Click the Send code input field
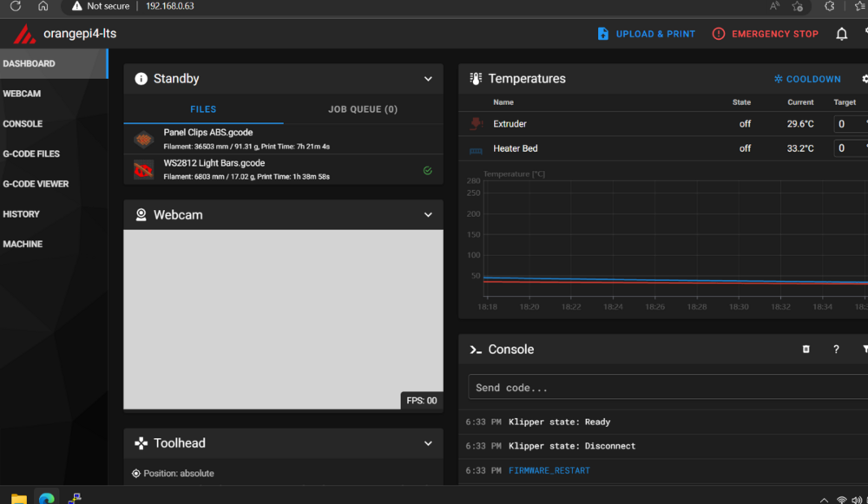The image size is (868, 504). 667,387
